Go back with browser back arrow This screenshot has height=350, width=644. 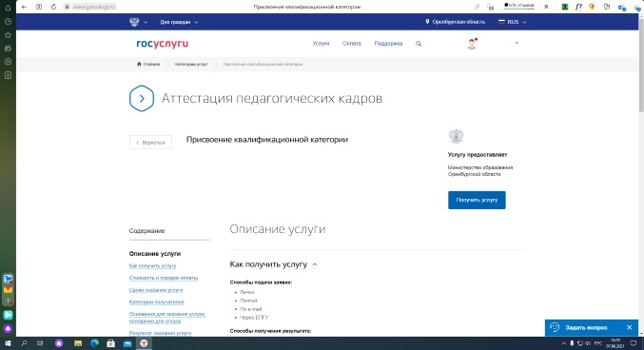click(24, 7)
